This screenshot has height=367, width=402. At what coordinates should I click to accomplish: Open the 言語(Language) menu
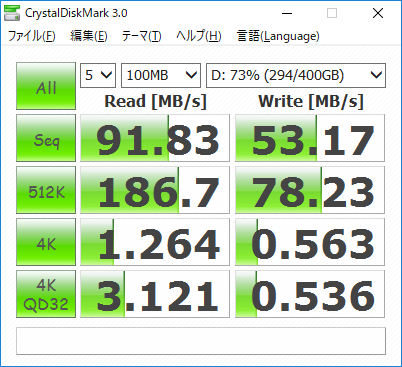pyautogui.click(x=278, y=36)
